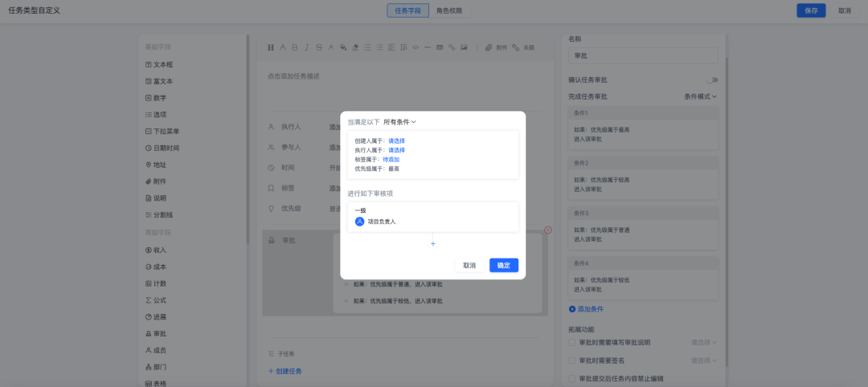Choose 执行人属于 via 请选择 link

tap(396, 150)
